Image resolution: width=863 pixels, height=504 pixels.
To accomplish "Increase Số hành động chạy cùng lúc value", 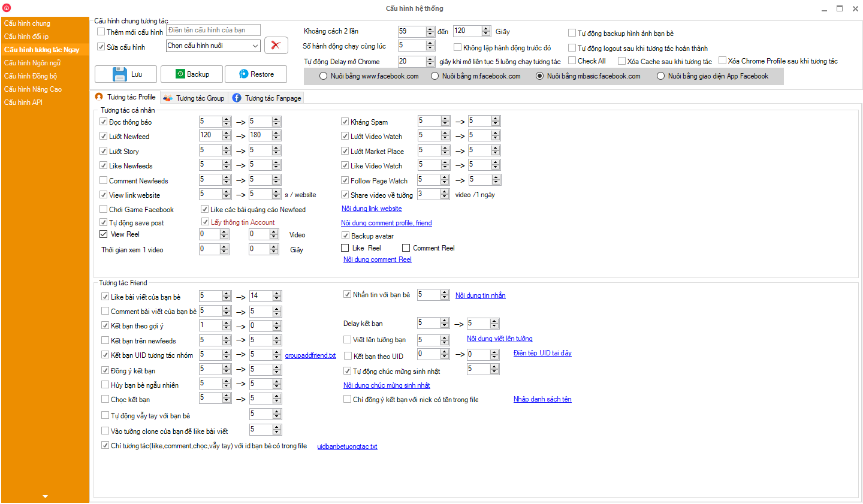I will pyautogui.click(x=430, y=43).
